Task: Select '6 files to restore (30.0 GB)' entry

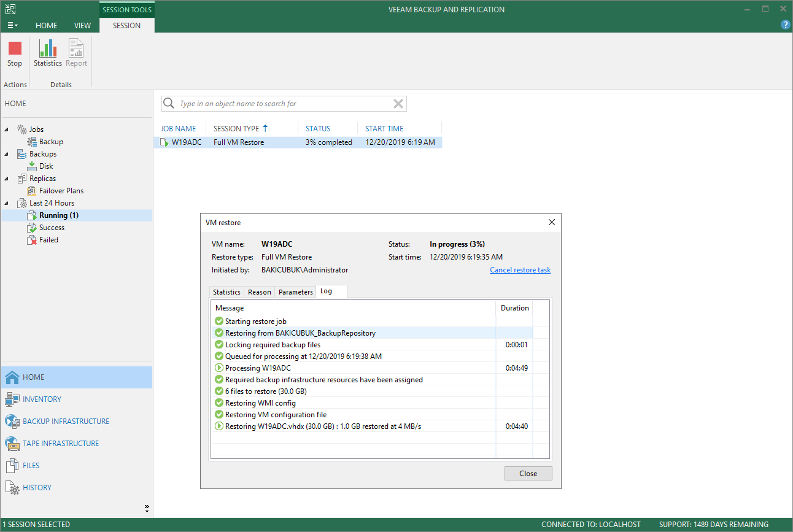Action: coord(372,391)
